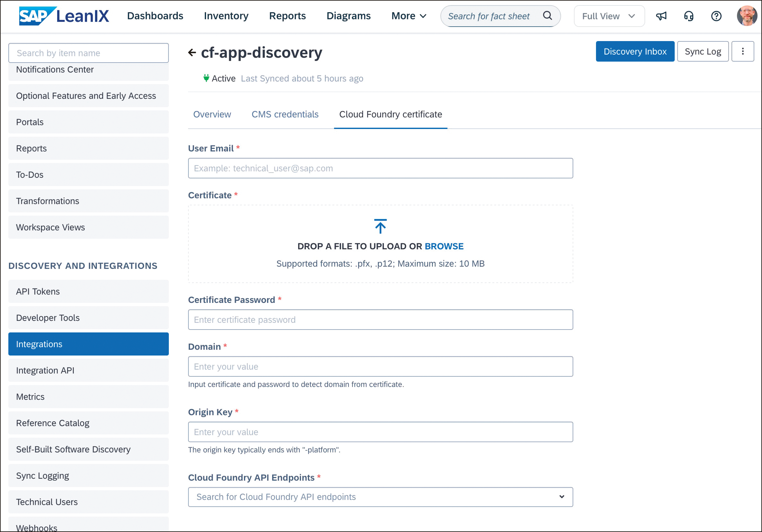Screen dimensions: 762x532
Task: Click the Search by item name field
Action: click(88, 53)
